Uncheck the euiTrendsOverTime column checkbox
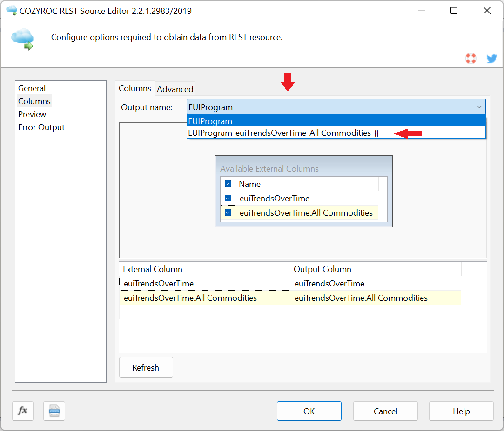 point(228,198)
